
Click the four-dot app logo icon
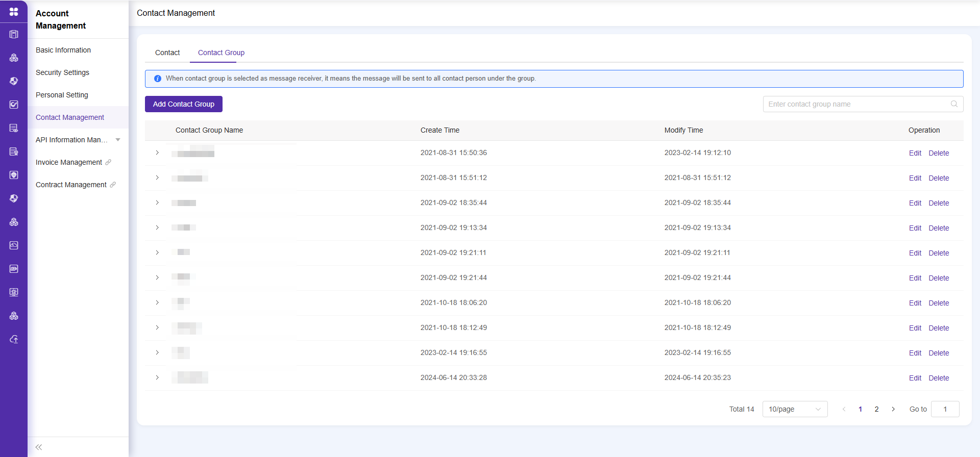coord(14,11)
